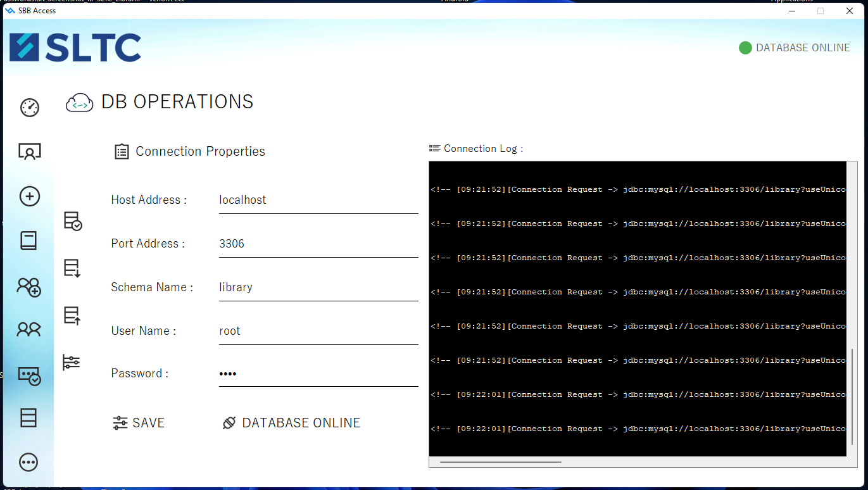
Task: Click the Connection Log label
Action: [483, 149]
